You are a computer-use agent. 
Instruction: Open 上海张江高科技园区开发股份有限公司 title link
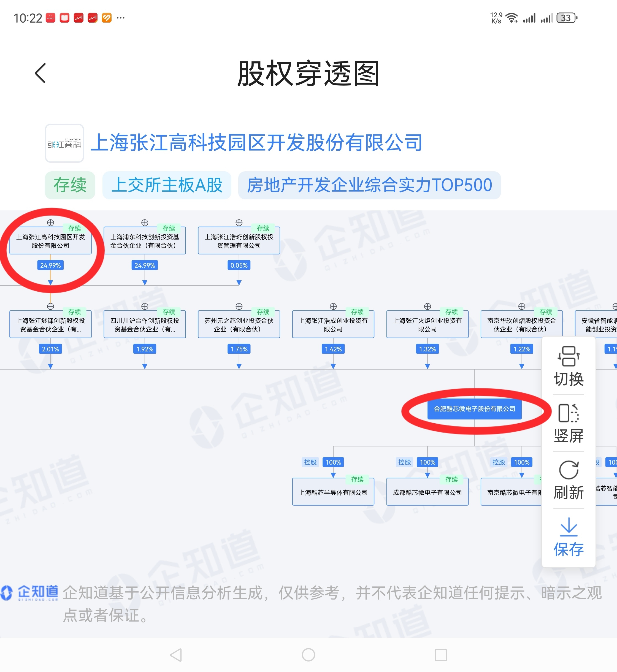pos(256,143)
